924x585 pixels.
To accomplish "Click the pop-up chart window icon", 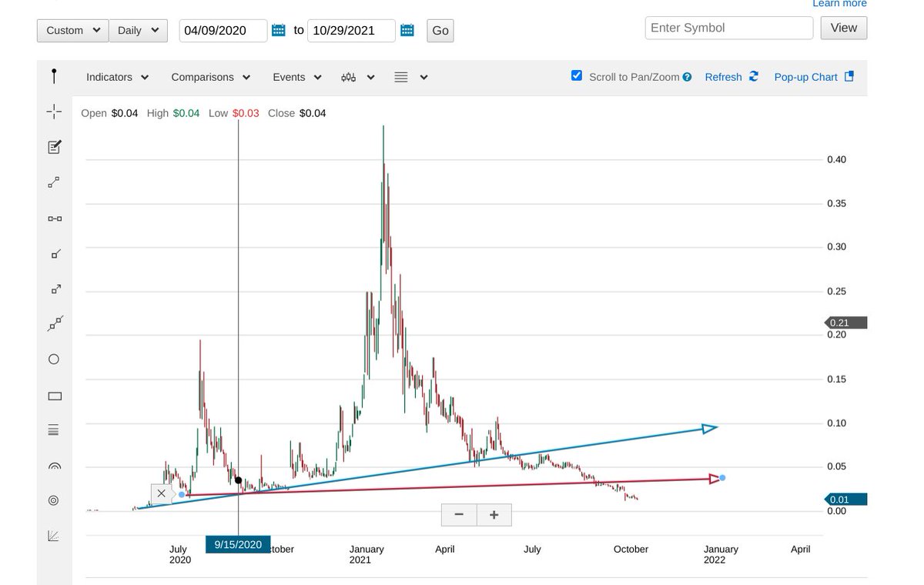I will click(849, 76).
